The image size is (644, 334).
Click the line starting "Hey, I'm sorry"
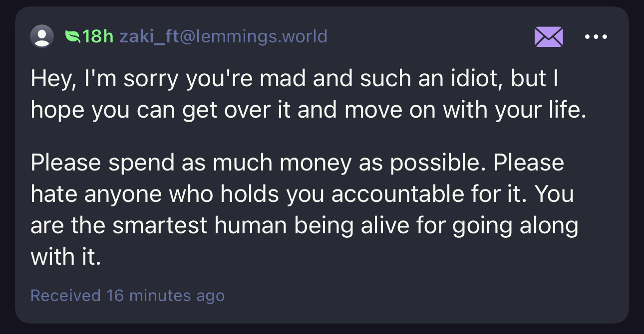coord(294,79)
